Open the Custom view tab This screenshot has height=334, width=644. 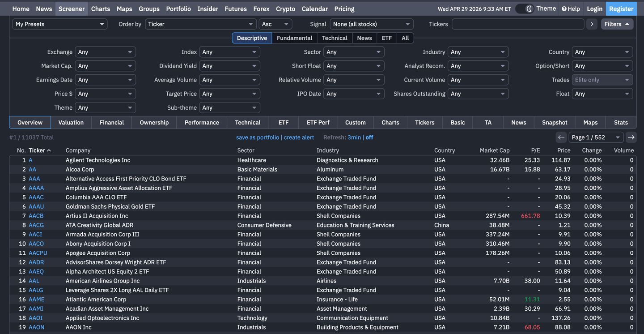(x=356, y=122)
